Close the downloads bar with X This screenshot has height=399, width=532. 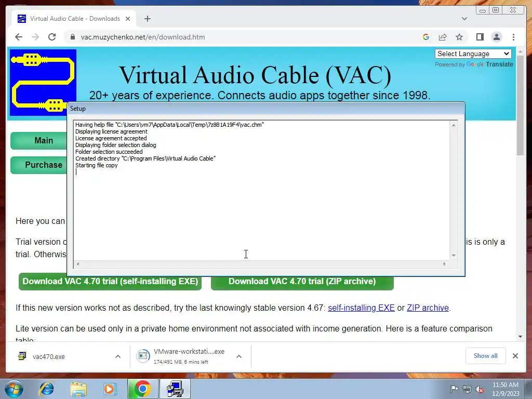coord(515,356)
